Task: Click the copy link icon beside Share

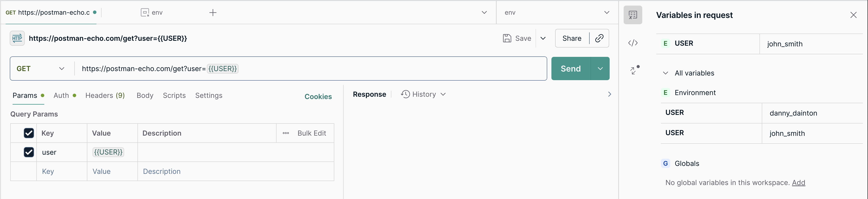Action: pyautogui.click(x=599, y=38)
